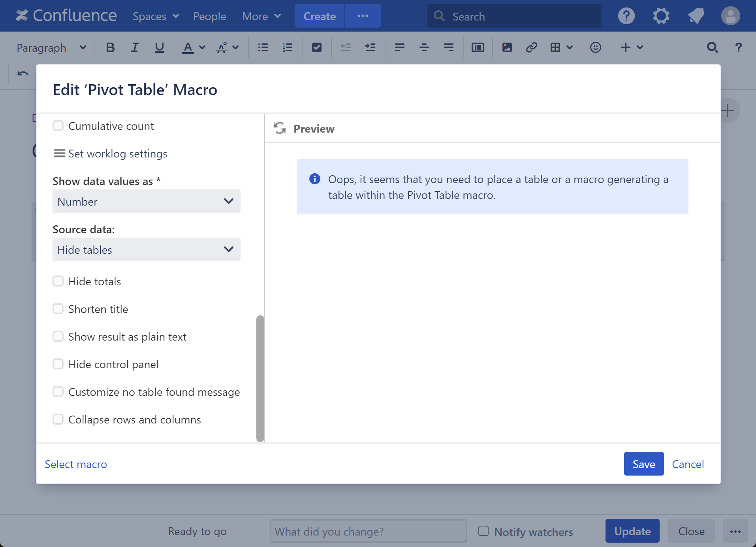Open the editor help question mark
Viewport: 756px width, 547px height.
[738, 48]
